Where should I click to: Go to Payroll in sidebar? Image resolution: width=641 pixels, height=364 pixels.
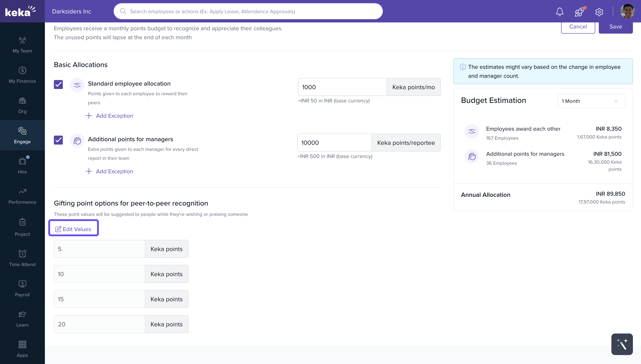pyautogui.click(x=22, y=288)
